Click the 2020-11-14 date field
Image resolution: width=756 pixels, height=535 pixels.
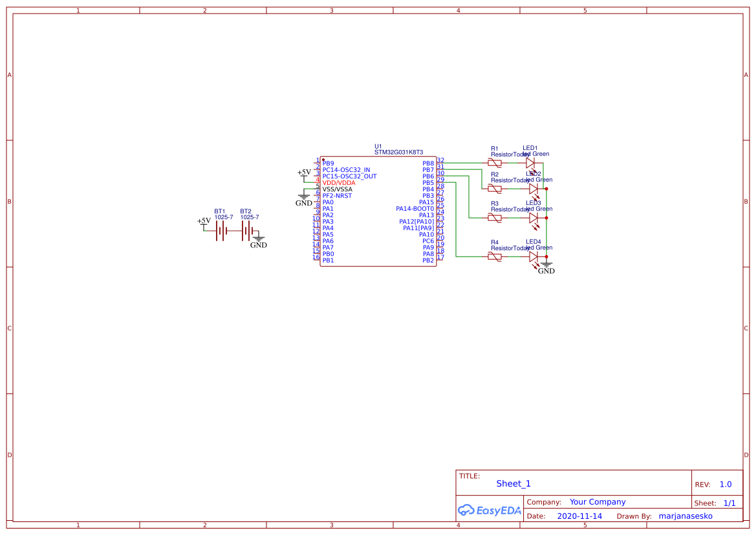click(578, 516)
